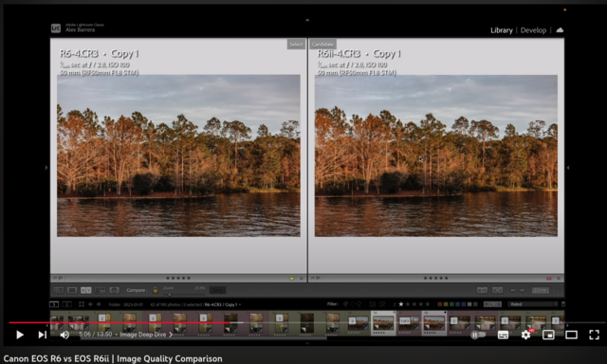Switch to Grid view in the toolbar
This screenshot has width=607, height=364.
59,290
